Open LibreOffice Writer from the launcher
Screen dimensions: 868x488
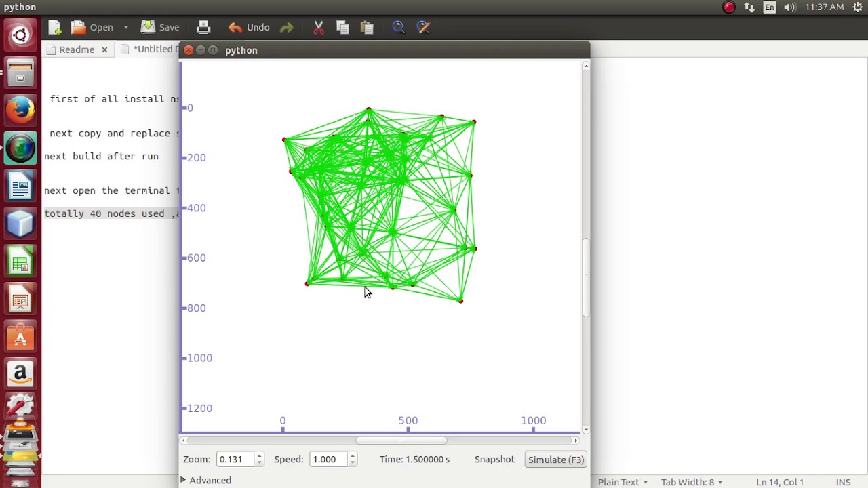(20, 185)
